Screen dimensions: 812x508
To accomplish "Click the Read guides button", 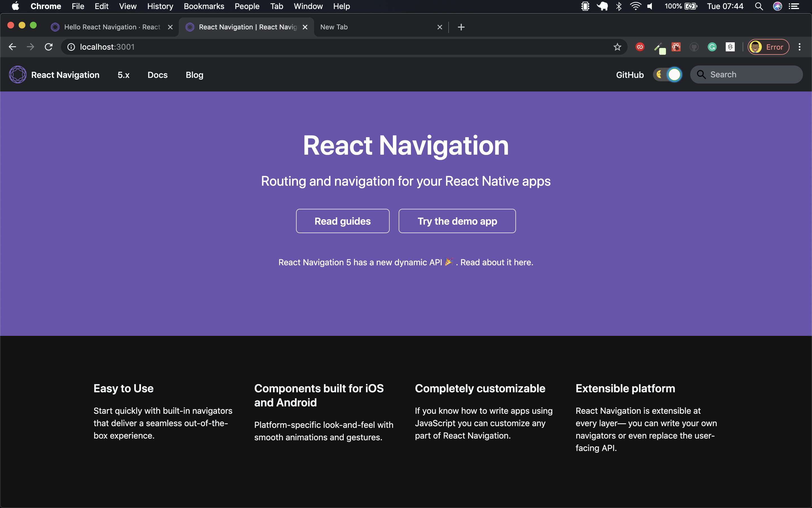I will tap(343, 221).
